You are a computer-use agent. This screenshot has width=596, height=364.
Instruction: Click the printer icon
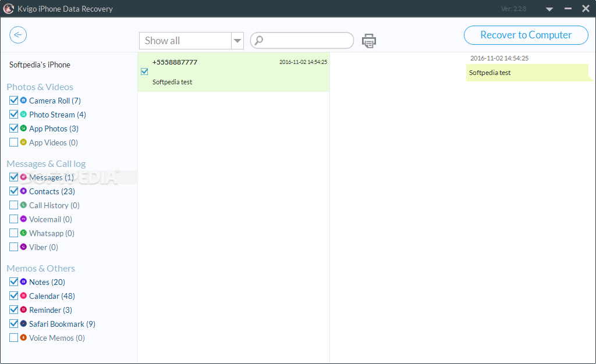tap(368, 41)
